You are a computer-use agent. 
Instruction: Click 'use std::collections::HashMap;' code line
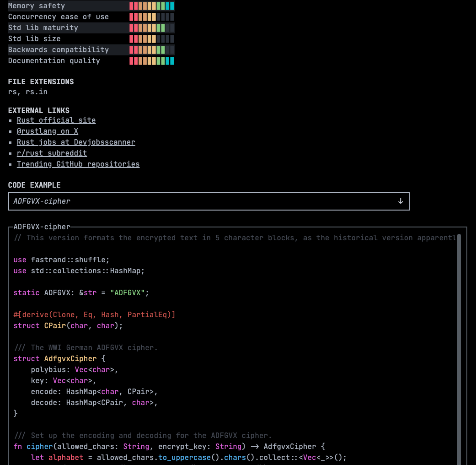click(x=79, y=271)
